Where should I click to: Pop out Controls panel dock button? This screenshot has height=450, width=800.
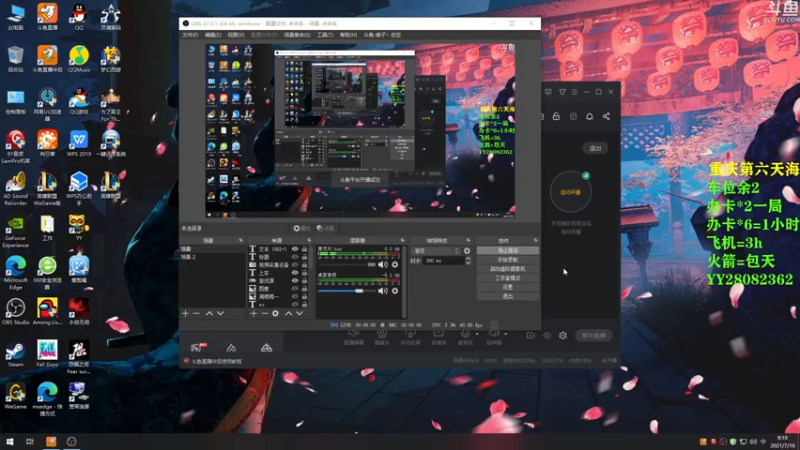tap(535, 240)
